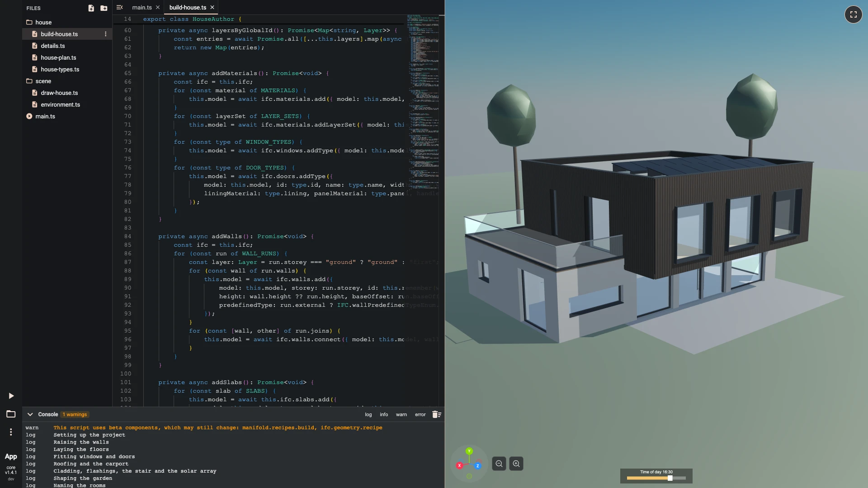Open environment.ts file
Screen dimensions: 868x488
(x=67, y=104)
